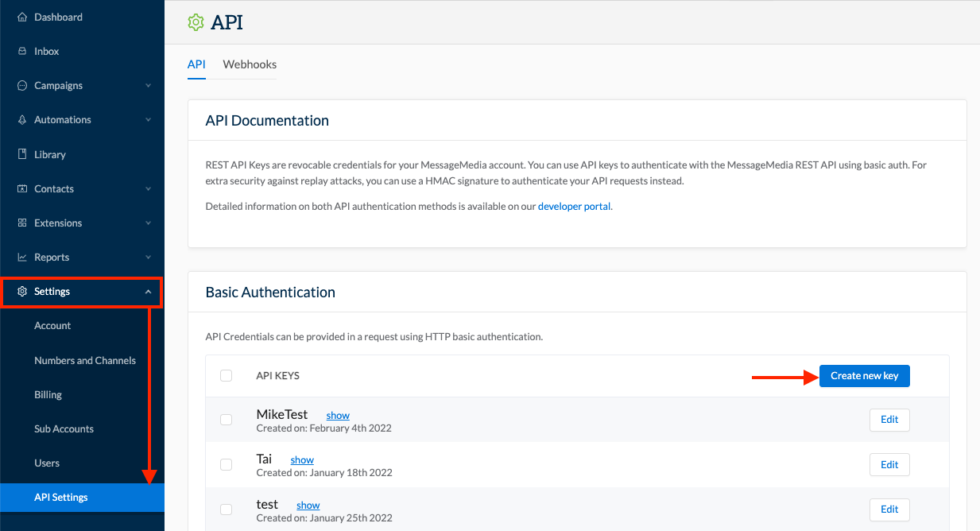Edit the Tai API key
980x531 pixels.
pos(889,464)
